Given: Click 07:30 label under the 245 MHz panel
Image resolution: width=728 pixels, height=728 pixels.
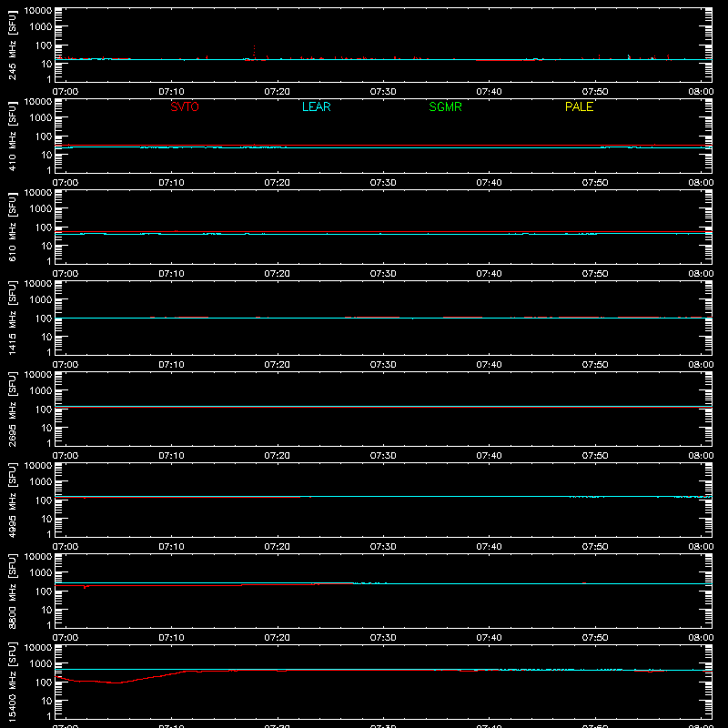Looking at the screenshot, I should pos(383,92).
